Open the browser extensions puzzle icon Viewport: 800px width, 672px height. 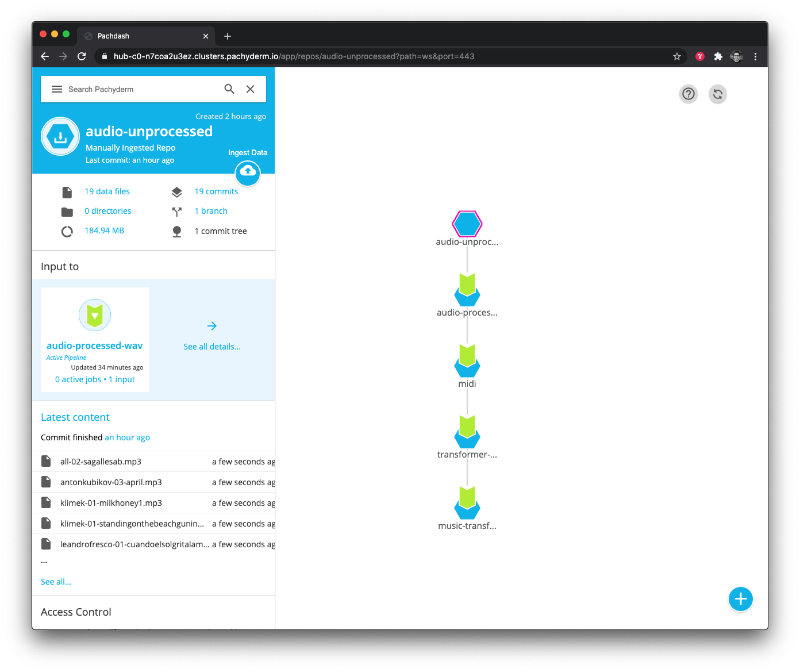click(718, 56)
